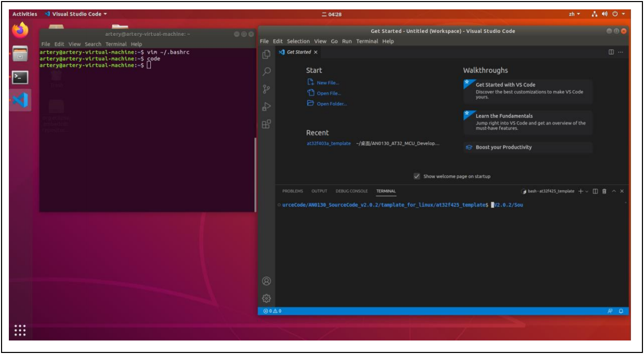Open the Selection menu in VS Code
Viewport: 644px width, 354px height.
(298, 41)
